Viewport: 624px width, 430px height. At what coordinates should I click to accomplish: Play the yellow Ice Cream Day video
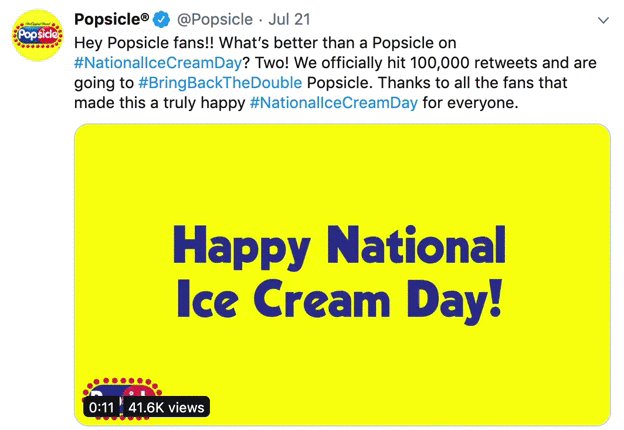(x=342, y=274)
